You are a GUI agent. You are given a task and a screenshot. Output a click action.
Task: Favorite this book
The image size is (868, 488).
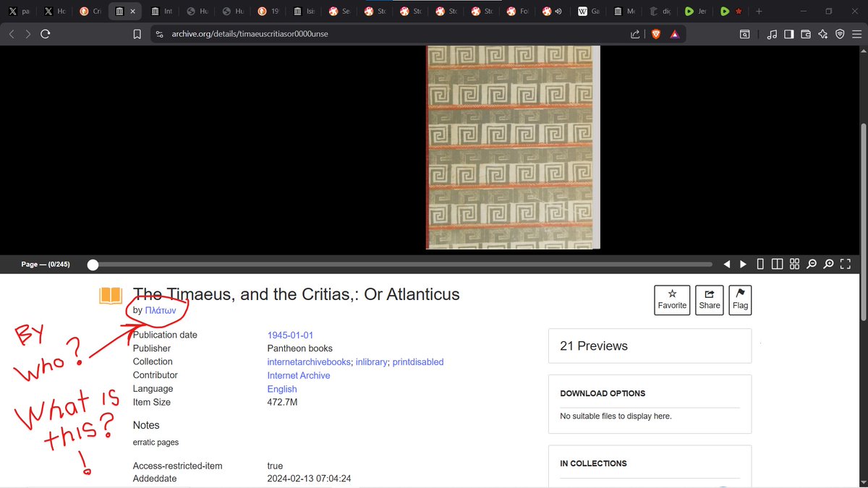672,299
